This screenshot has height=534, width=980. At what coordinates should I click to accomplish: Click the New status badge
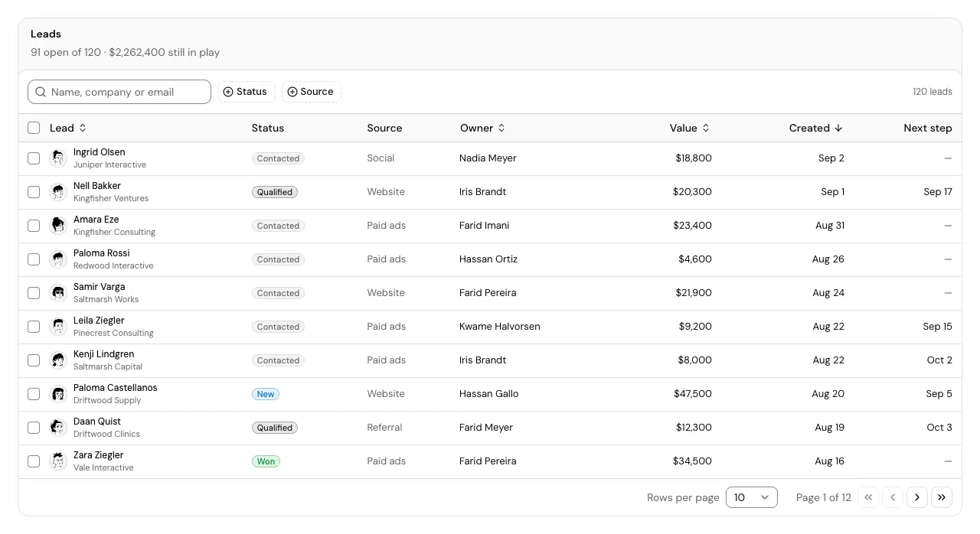(x=266, y=394)
